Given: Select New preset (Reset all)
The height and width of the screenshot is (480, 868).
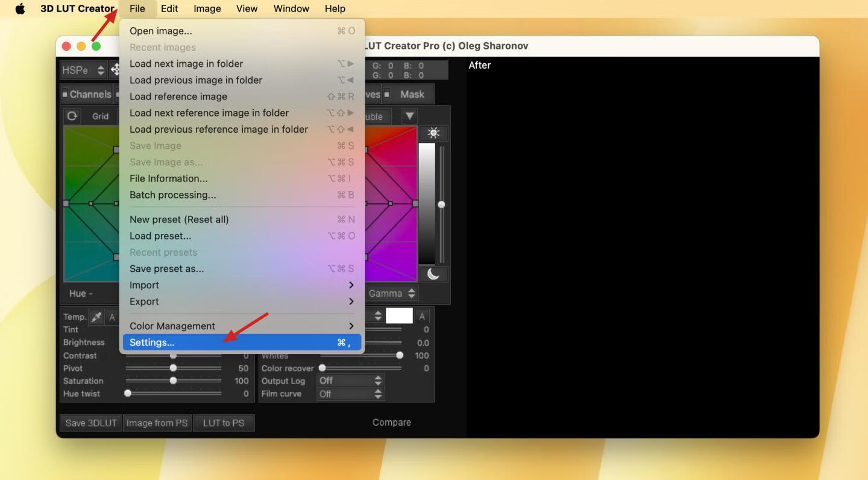Looking at the screenshot, I should point(242,219).
